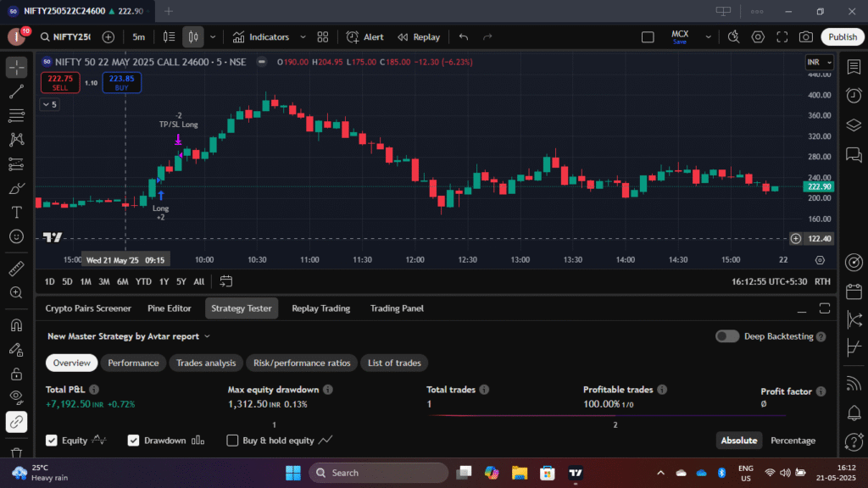
Task: Open the emoji and icons tool
Action: pos(17,237)
